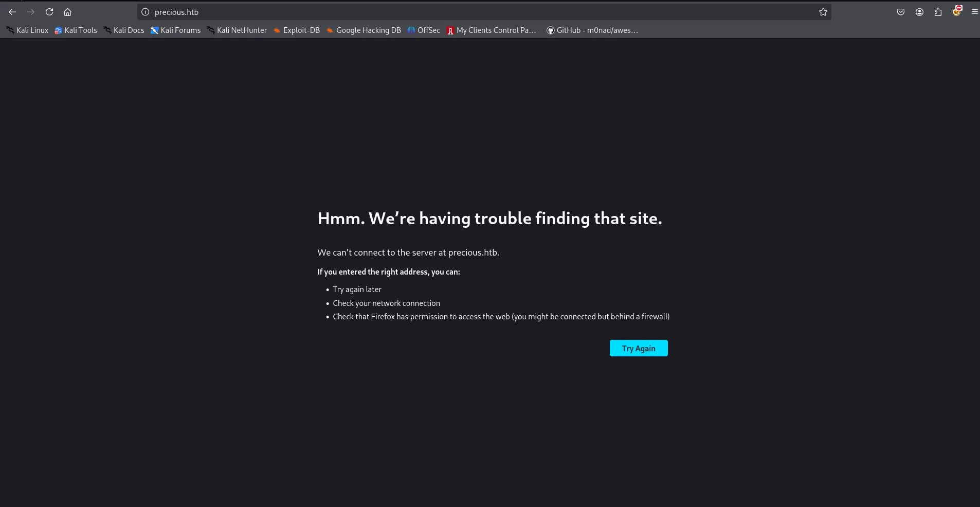Open the extensions puzzle icon
Viewport: 980px width, 507px height.
938,12
